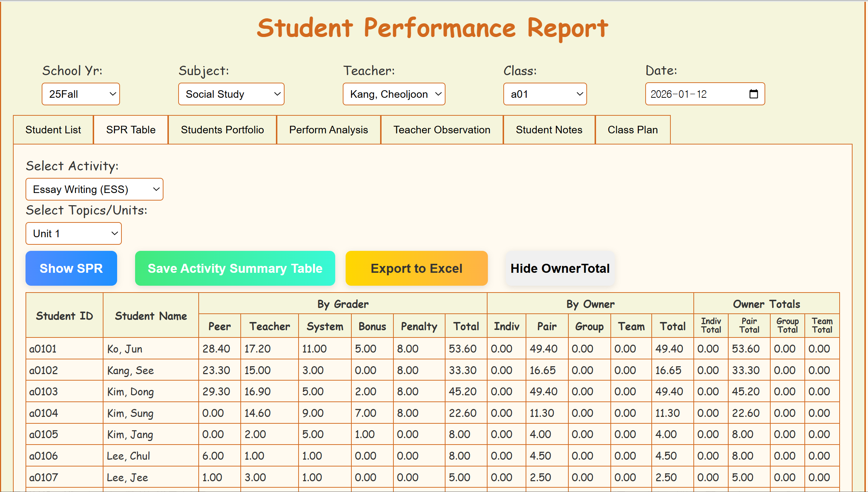Screen dimensions: 868x492
Task: Switch to the Student List tab
Action: pyautogui.click(x=53, y=130)
